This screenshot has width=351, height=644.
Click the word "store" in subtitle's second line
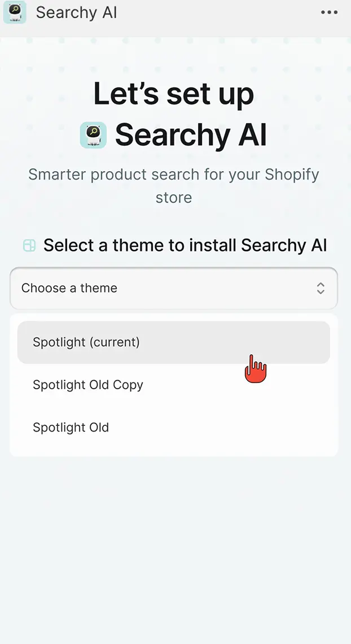click(174, 198)
